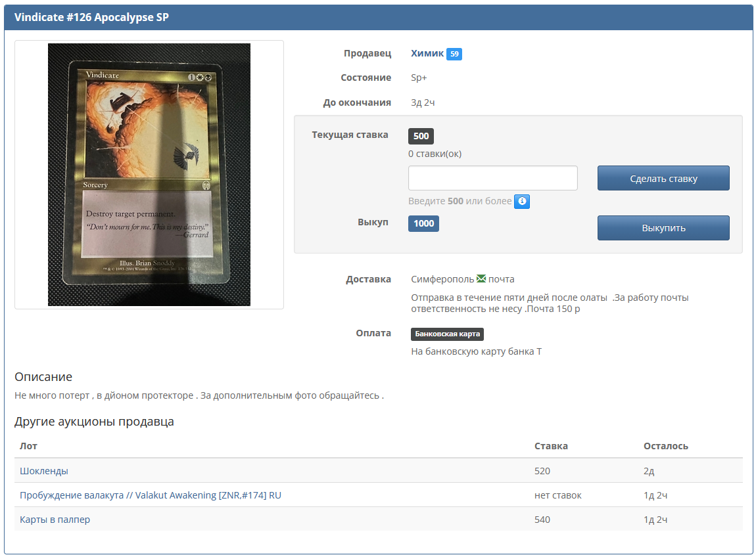Click the нет ставок cell

558,495
